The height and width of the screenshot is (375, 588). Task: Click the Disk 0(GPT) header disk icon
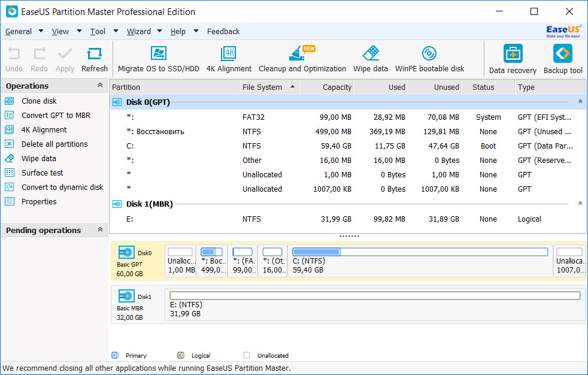[x=117, y=102]
